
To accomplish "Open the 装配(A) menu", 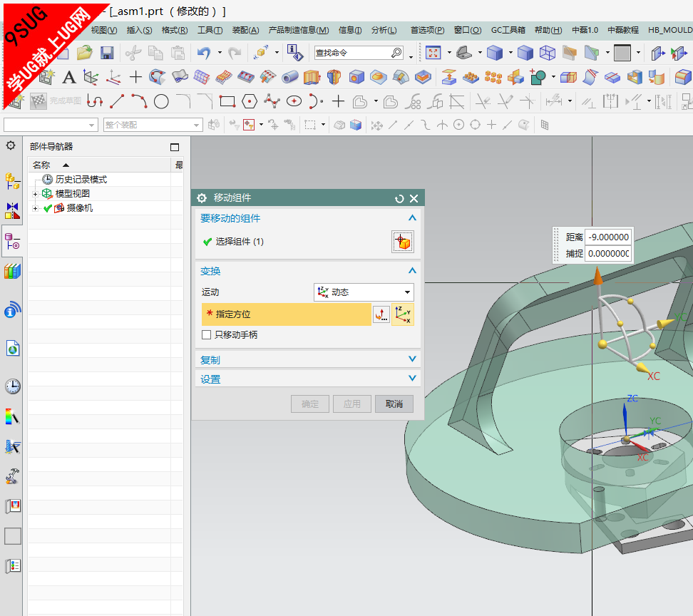I will (246, 30).
